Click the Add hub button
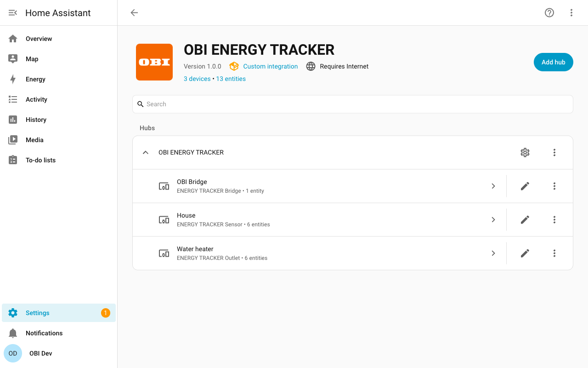This screenshot has height=368, width=588. (x=554, y=62)
